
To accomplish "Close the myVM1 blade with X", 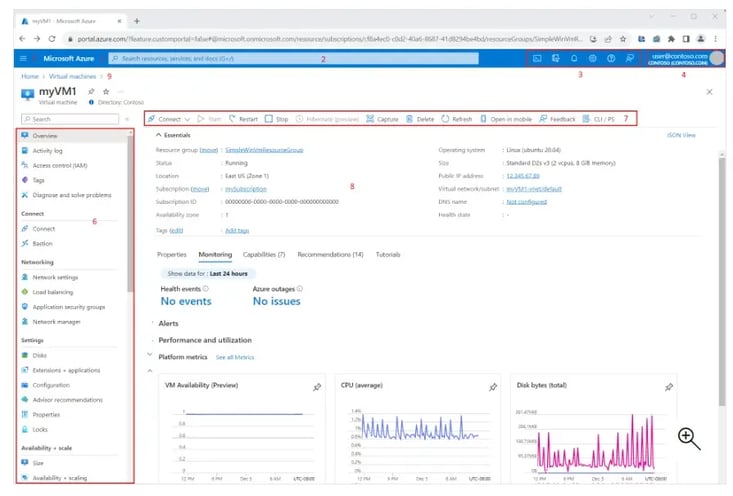I will pyautogui.click(x=709, y=92).
